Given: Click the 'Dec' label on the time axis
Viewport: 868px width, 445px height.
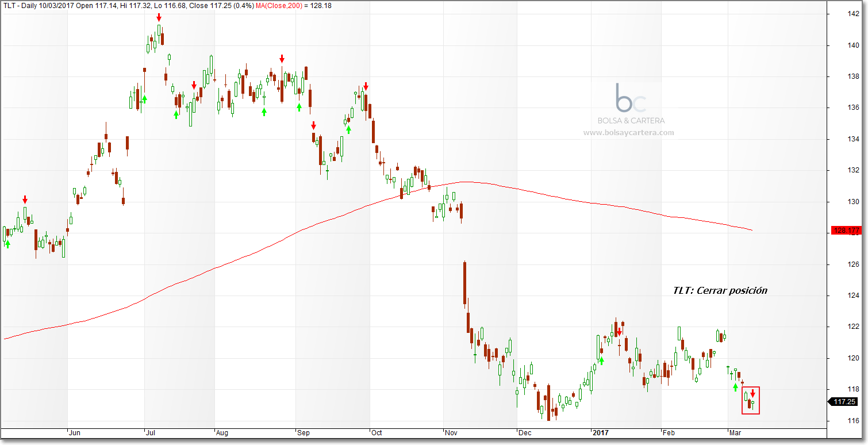Looking at the screenshot, I should click(524, 433).
